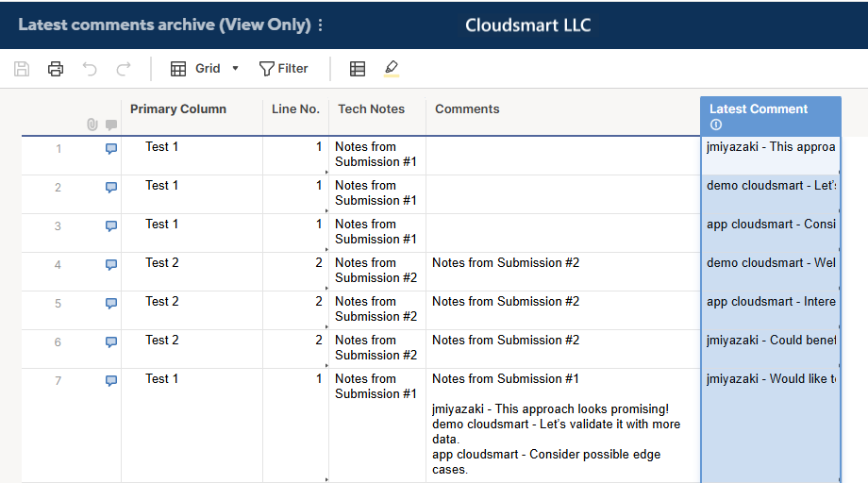
Task: Print the sheet with printer icon
Action: pyautogui.click(x=56, y=69)
